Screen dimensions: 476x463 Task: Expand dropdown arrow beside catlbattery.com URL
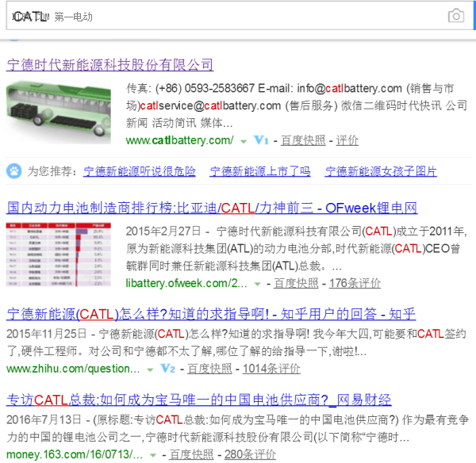tap(244, 141)
